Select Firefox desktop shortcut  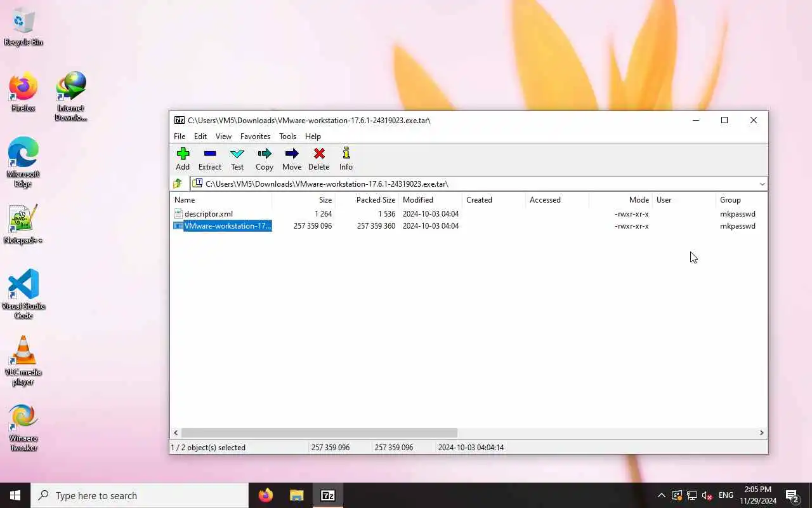coord(23,93)
